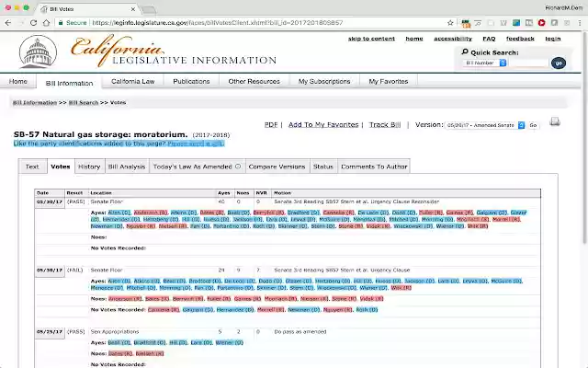Click the Quick Search magnifier icon
The height and width of the screenshot is (368, 588).
pos(465,52)
